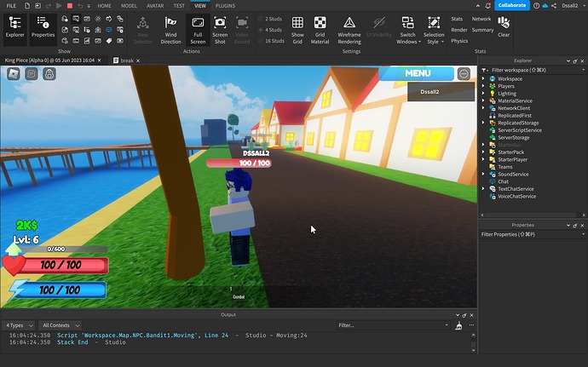Open the notifications bell icon
Image resolution: width=588 pixels, height=367 pixels.
[488, 6]
